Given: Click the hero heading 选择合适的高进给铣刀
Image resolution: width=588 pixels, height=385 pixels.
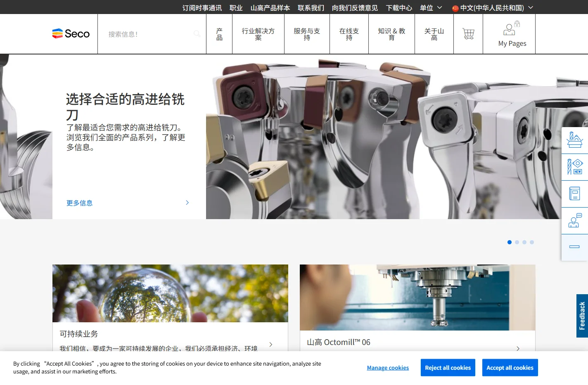Looking at the screenshot, I should tap(125, 106).
